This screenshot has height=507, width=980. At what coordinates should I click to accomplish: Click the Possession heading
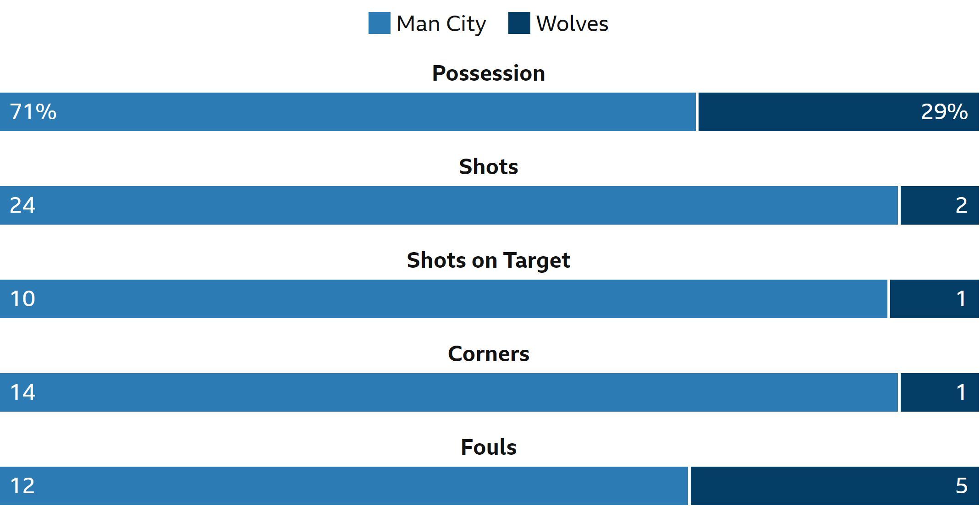pyautogui.click(x=489, y=73)
